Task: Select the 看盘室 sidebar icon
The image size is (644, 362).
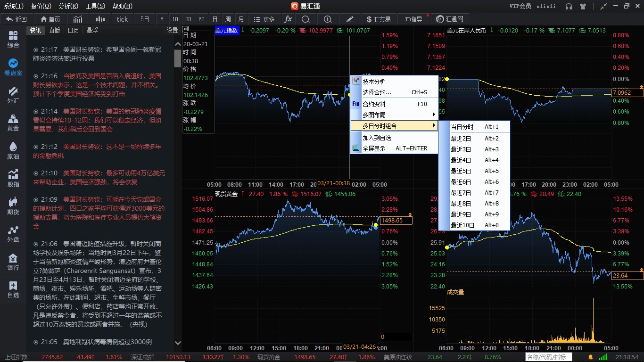Action: coord(13,67)
